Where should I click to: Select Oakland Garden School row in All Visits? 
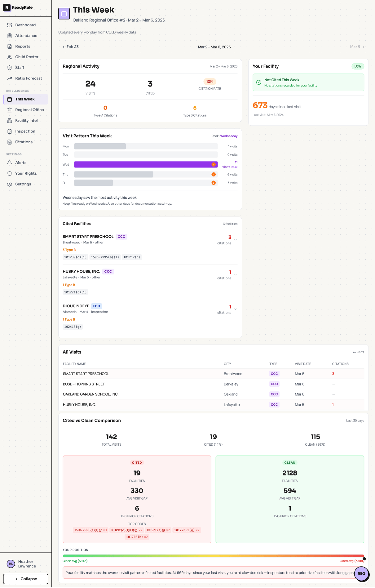click(90, 394)
